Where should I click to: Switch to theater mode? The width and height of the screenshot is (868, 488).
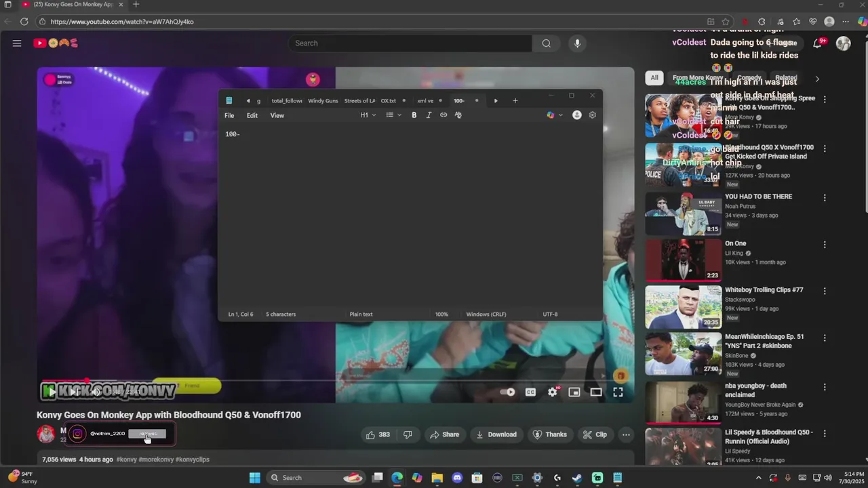[x=596, y=392]
